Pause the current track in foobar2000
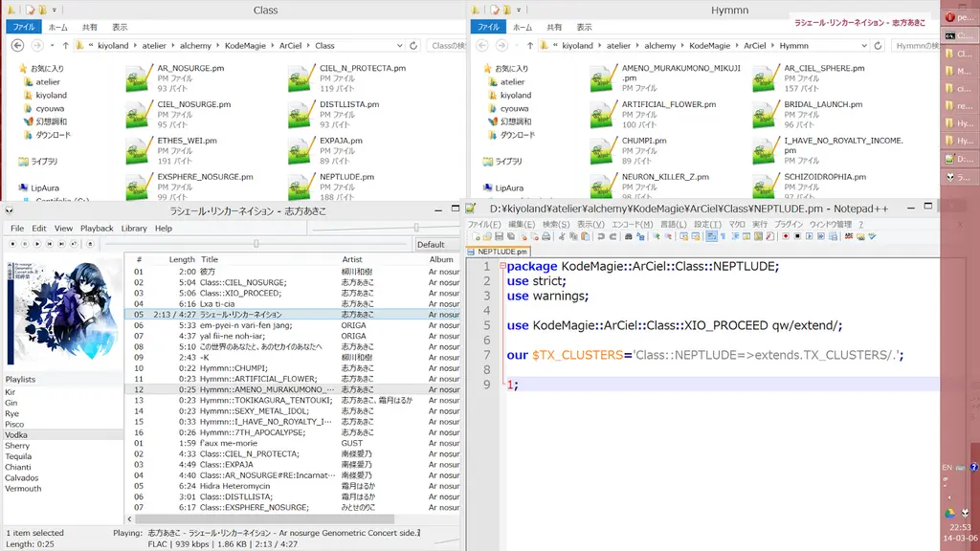 tap(25, 244)
